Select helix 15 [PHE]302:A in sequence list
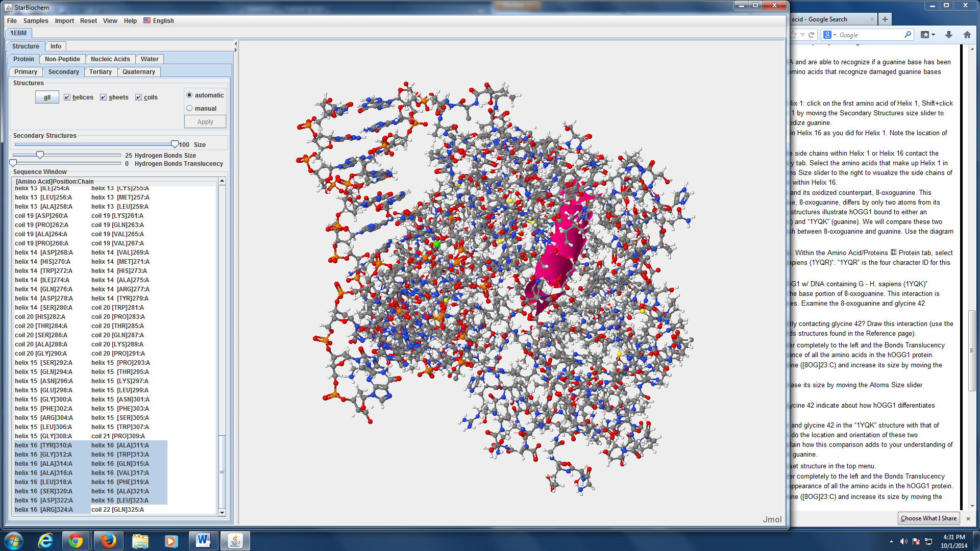 tap(43, 409)
